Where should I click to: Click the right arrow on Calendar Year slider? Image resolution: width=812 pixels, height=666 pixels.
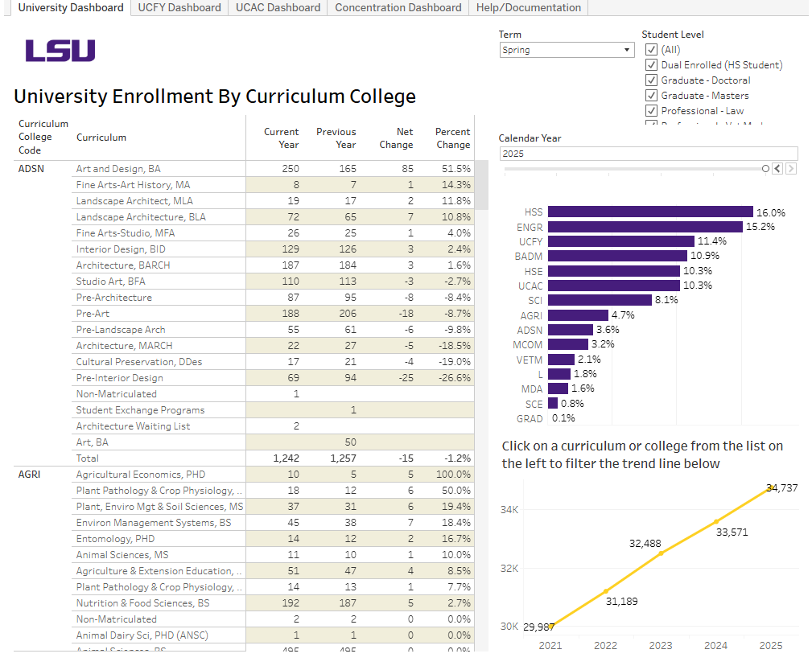tap(791, 168)
